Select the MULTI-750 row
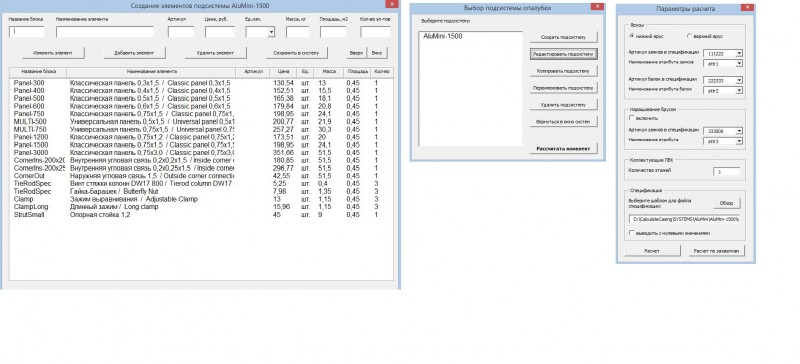800x364 pixels. pyautogui.click(x=202, y=129)
